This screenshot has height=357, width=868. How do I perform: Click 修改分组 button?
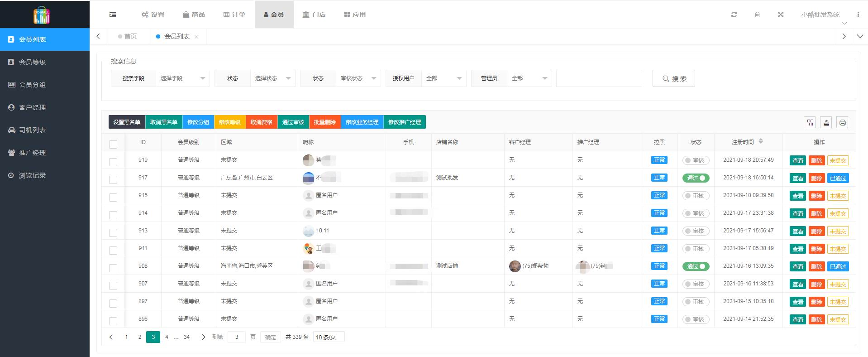(x=198, y=122)
